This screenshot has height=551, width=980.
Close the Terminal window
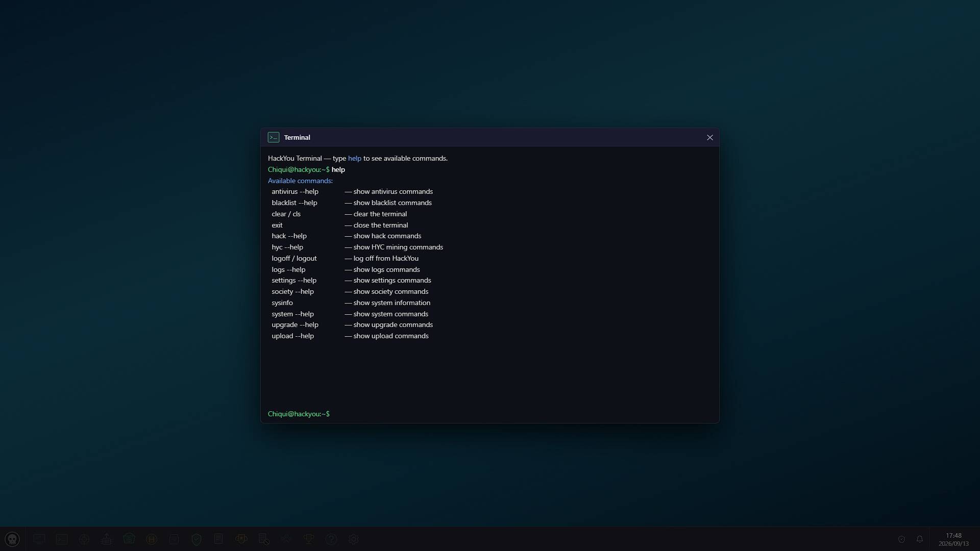pyautogui.click(x=710, y=137)
